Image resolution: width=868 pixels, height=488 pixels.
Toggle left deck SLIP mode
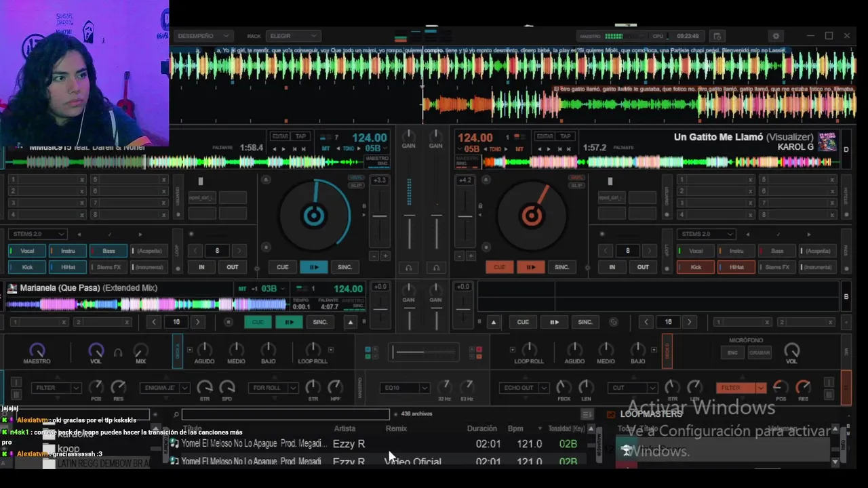tap(355, 185)
